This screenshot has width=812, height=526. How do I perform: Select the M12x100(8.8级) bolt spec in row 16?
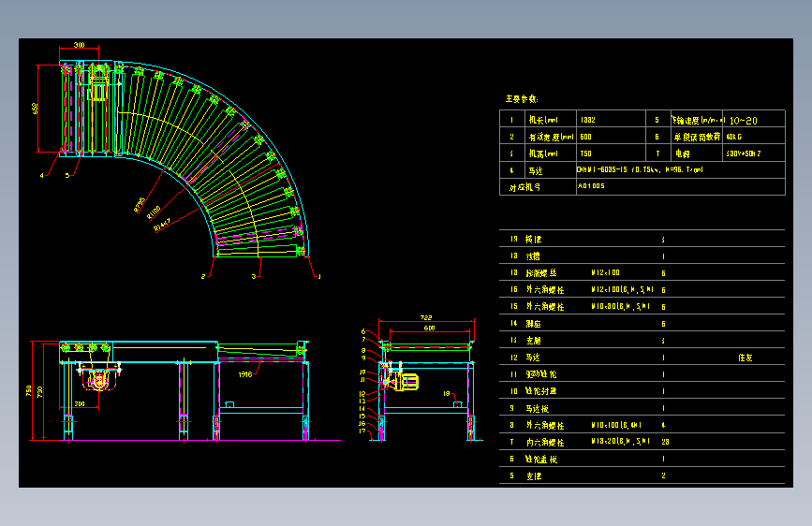(623, 289)
